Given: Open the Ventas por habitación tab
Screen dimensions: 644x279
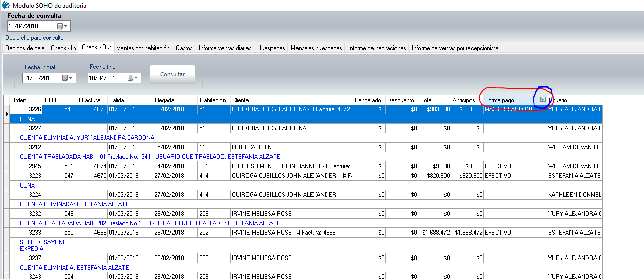Looking at the screenshot, I should pyautogui.click(x=143, y=48).
